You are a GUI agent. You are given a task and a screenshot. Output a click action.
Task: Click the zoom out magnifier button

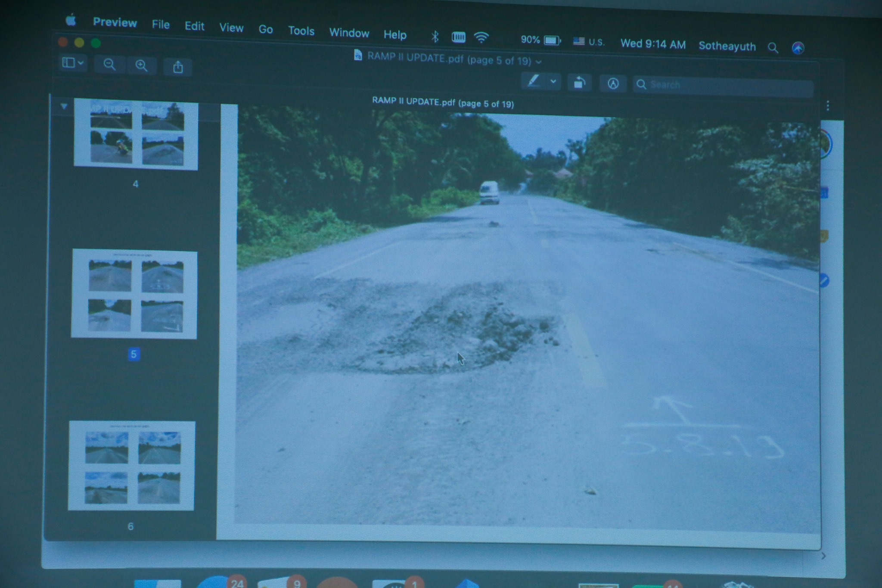109,65
